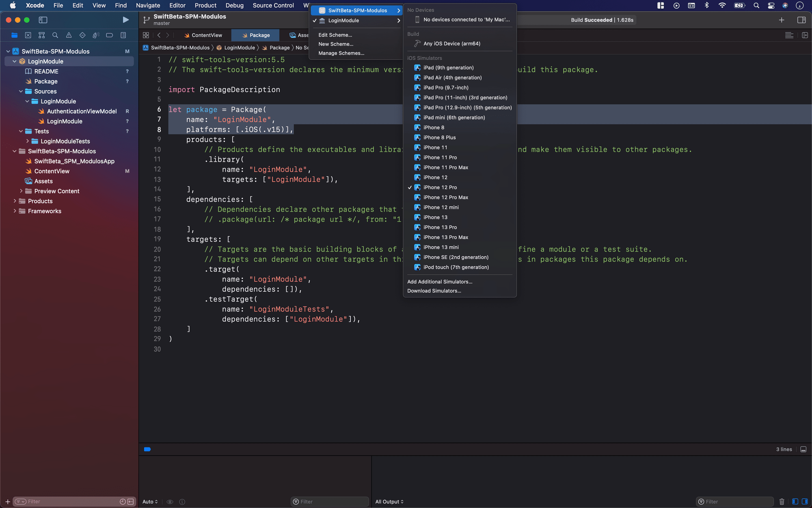Click the print description info icon
This screenshot has width=812, height=508.
182,502
